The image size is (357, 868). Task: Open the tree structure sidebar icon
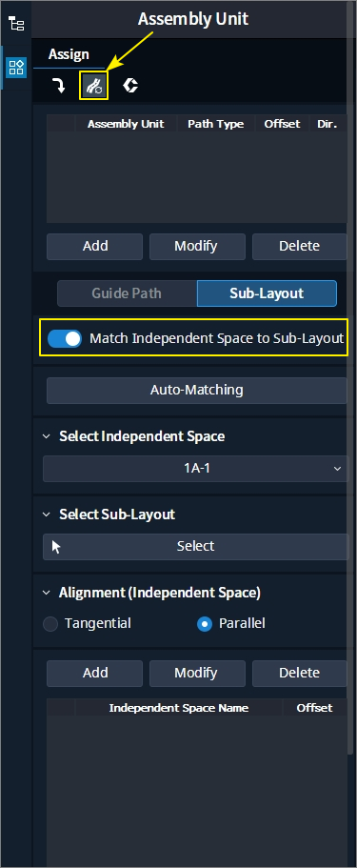pyautogui.click(x=16, y=24)
